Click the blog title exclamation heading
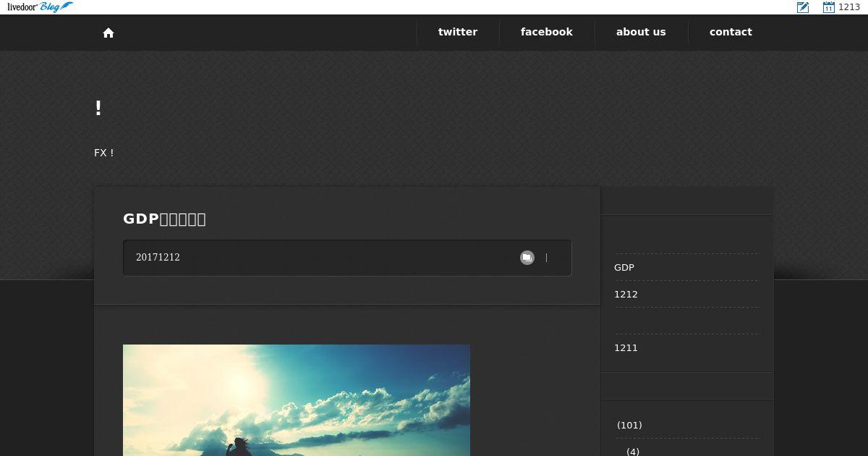 98,109
